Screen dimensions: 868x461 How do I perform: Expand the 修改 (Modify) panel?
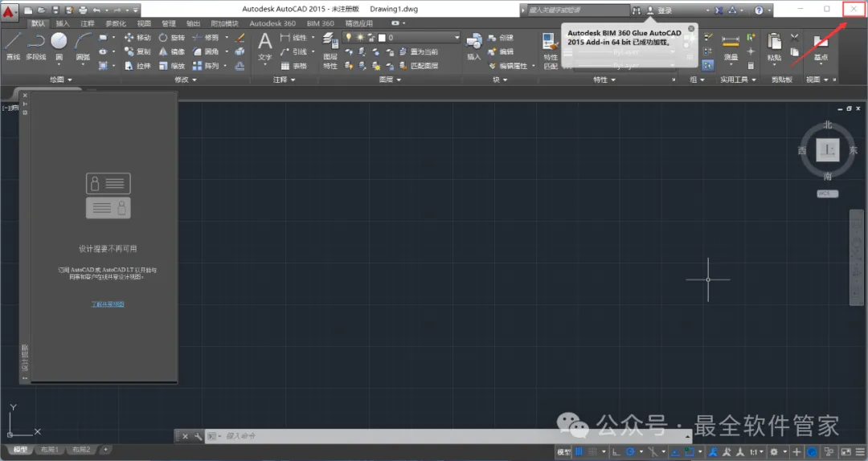point(186,80)
